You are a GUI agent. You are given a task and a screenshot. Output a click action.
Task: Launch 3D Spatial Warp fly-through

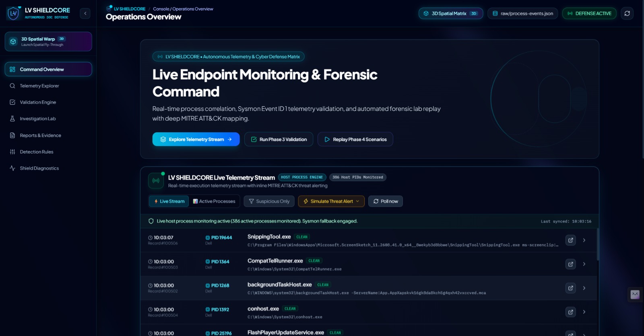point(48,41)
